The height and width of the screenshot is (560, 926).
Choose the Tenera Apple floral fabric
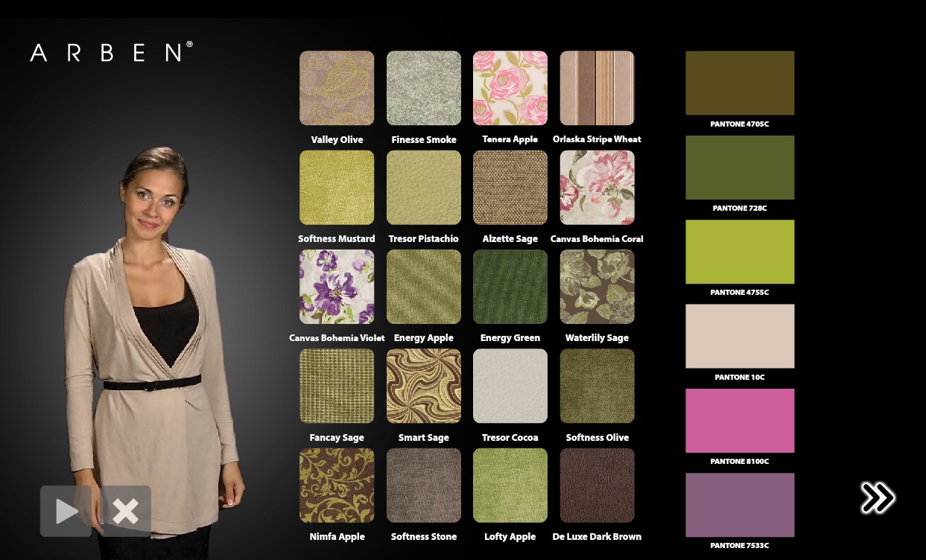coord(510,88)
